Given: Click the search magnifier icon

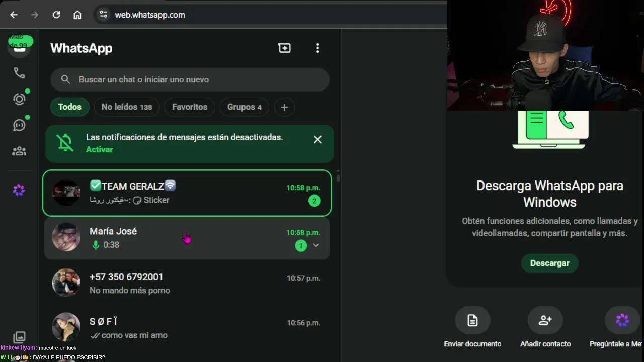Looking at the screenshot, I should (x=65, y=79).
